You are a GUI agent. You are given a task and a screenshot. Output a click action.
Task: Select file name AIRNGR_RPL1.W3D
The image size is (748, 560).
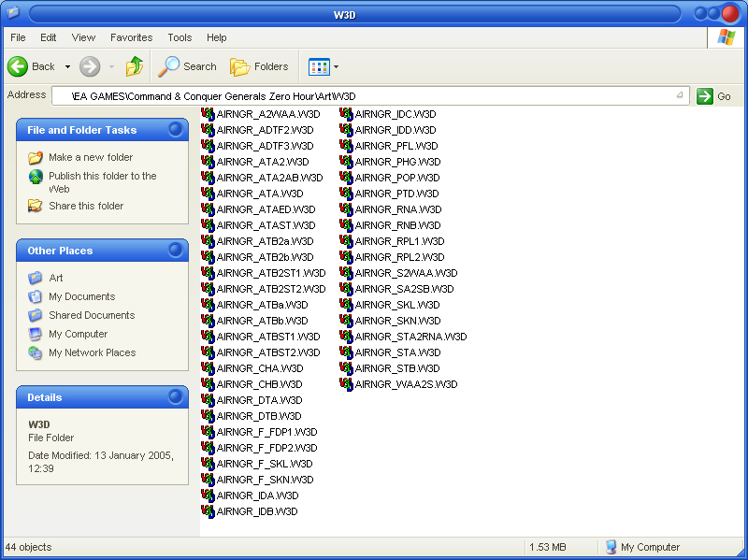coord(400,241)
